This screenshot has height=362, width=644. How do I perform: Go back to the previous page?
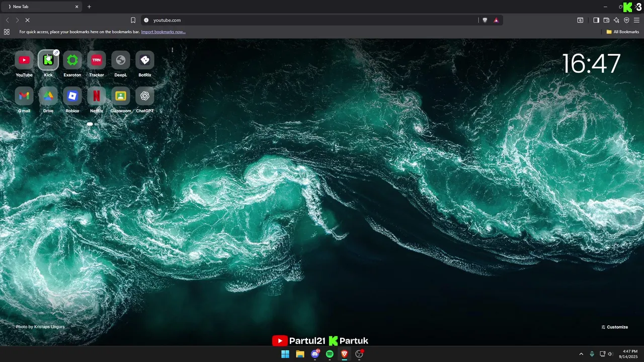(x=7, y=20)
